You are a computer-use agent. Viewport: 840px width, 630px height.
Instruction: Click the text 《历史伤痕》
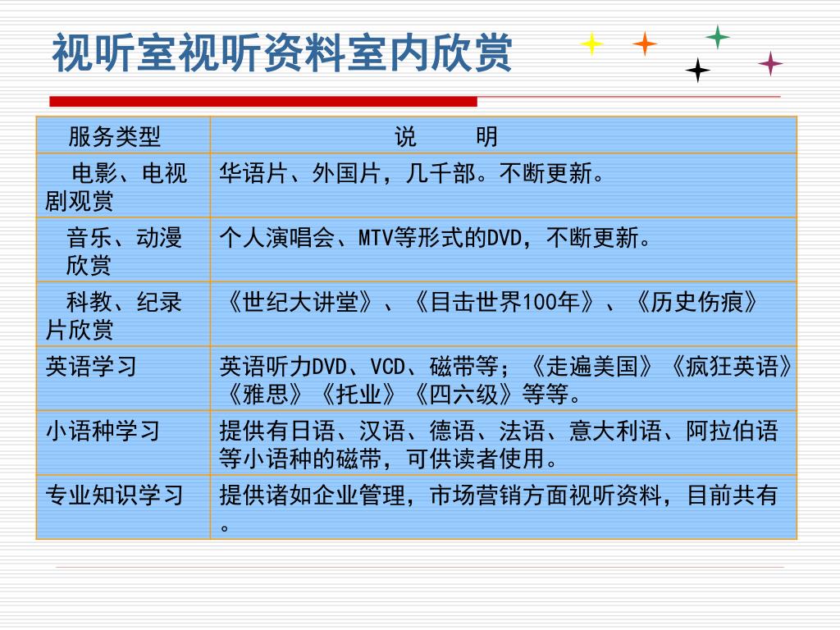pyautogui.click(x=696, y=302)
